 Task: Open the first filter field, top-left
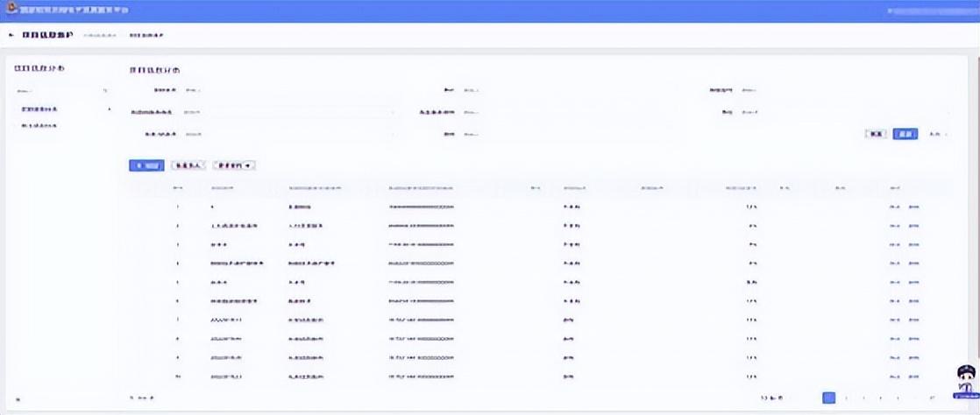point(290,90)
